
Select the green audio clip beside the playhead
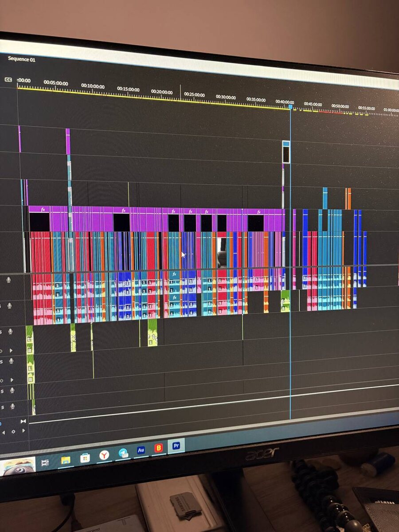[285, 301]
